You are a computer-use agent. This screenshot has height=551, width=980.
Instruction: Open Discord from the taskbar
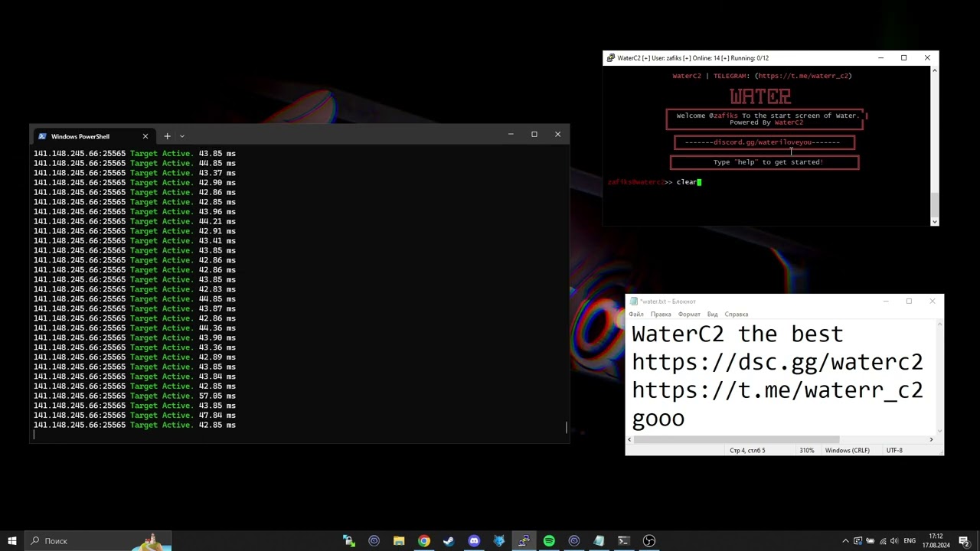point(474,540)
